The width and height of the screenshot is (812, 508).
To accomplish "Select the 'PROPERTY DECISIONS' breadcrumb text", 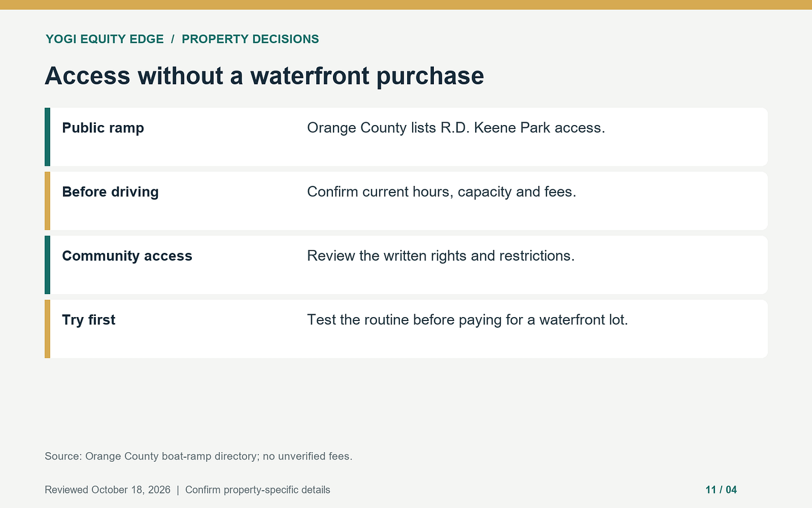I will (250, 39).
